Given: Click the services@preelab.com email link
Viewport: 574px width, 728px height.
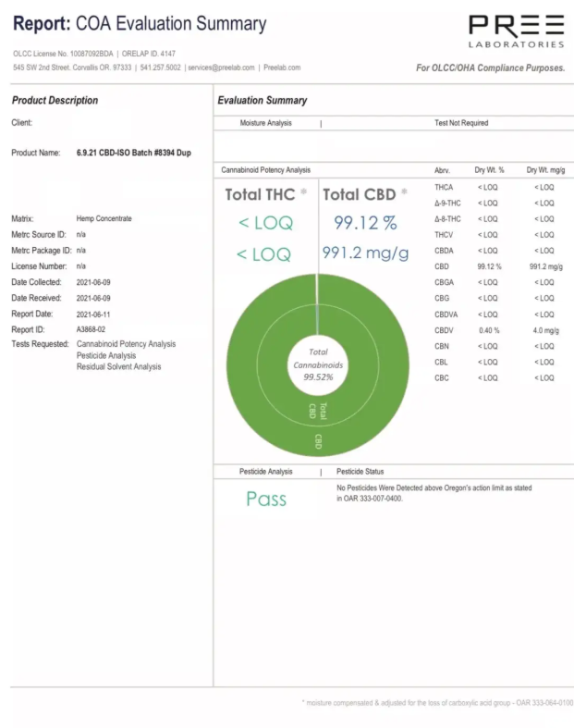Looking at the screenshot, I should (221, 68).
